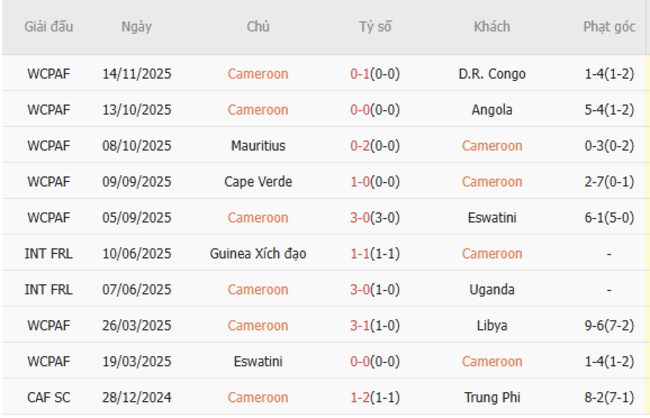The height and width of the screenshot is (418, 650).
Task: Click the Guinea Xích đạo team name
Action: (x=258, y=254)
